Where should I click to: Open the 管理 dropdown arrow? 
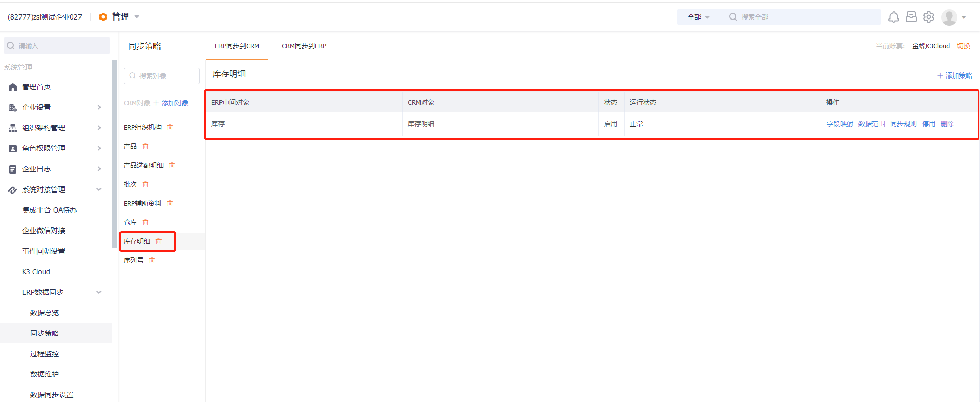137,17
